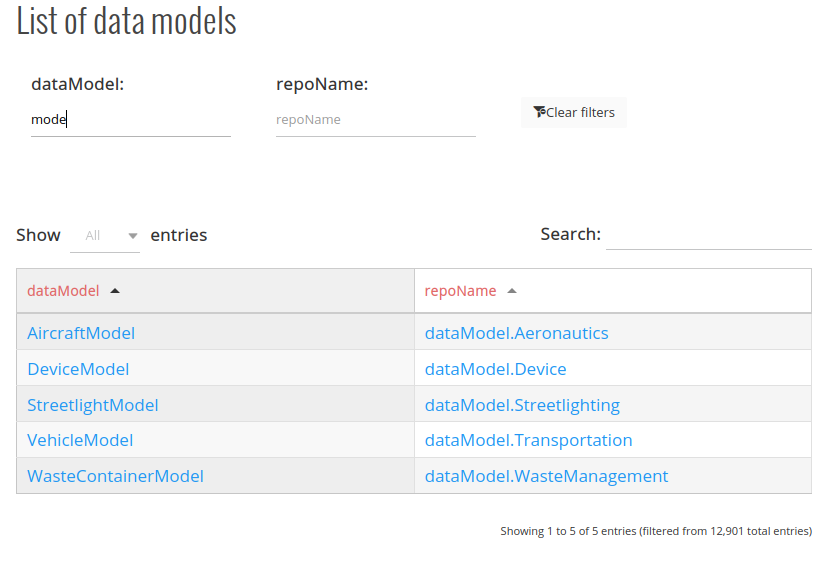Sort table by repoName column header
This screenshot has width=825, height=563.
(x=460, y=291)
